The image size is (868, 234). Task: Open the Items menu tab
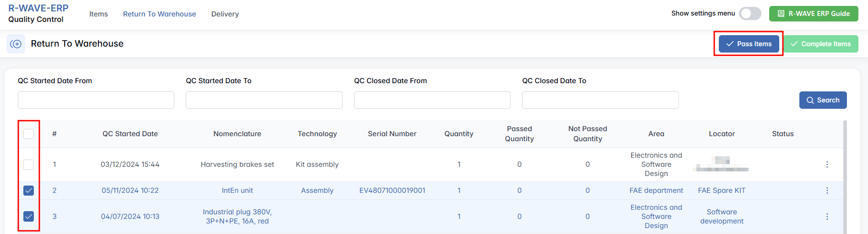point(98,14)
